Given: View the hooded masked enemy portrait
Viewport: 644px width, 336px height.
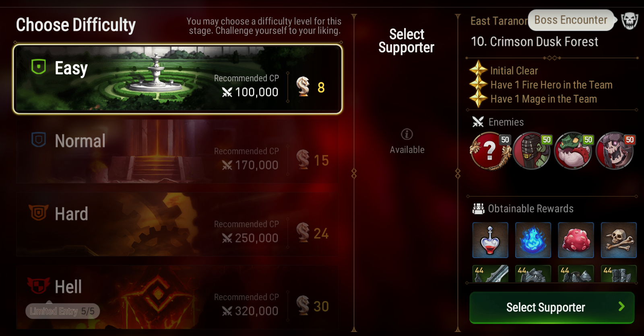Looking at the screenshot, I should tap(532, 151).
